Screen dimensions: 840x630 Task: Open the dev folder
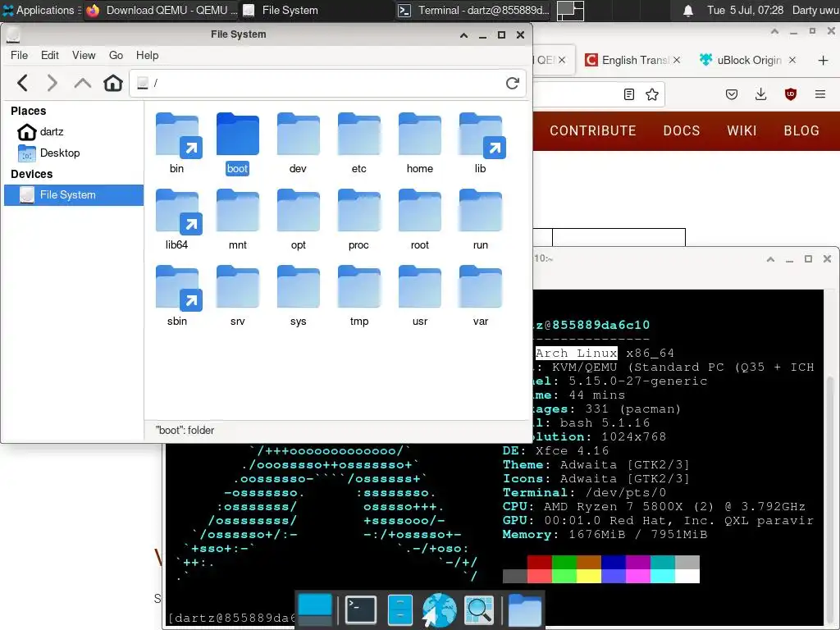click(299, 144)
